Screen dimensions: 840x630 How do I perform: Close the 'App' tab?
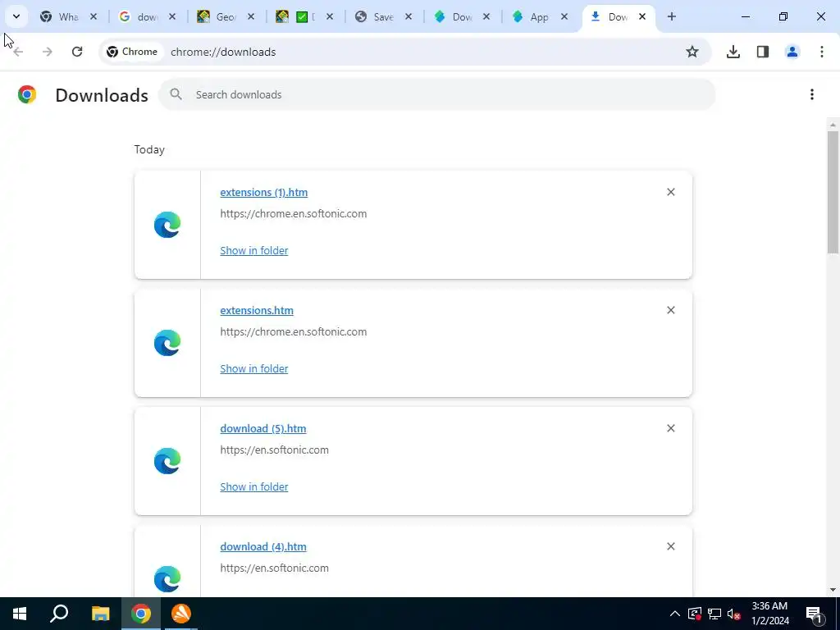(564, 16)
